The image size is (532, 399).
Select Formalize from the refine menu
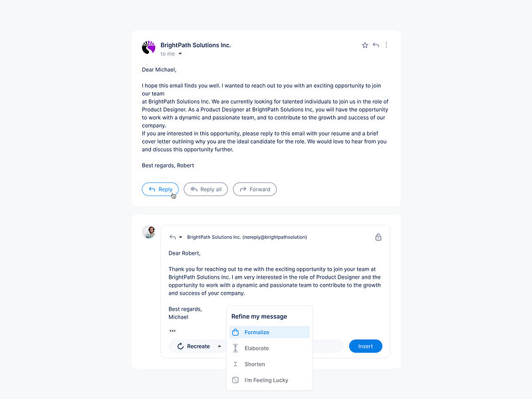tap(258, 332)
